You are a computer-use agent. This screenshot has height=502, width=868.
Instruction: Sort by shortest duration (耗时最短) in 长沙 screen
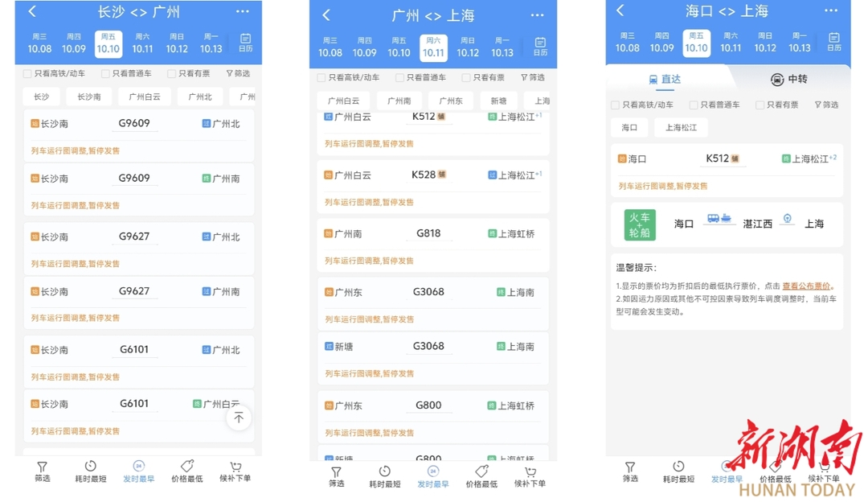[91, 471]
